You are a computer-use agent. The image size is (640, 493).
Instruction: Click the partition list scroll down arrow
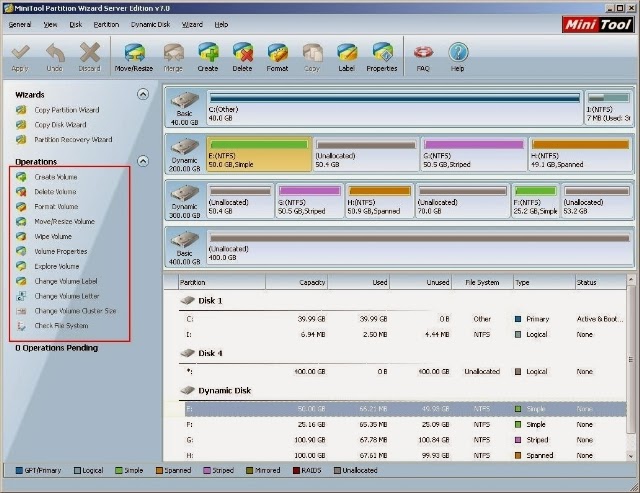pyautogui.click(x=631, y=456)
